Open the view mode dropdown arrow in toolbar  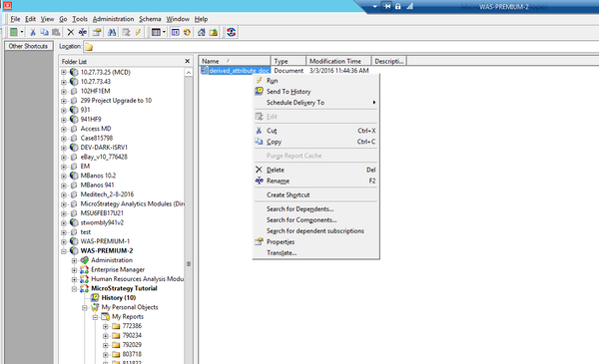coord(164,33)
